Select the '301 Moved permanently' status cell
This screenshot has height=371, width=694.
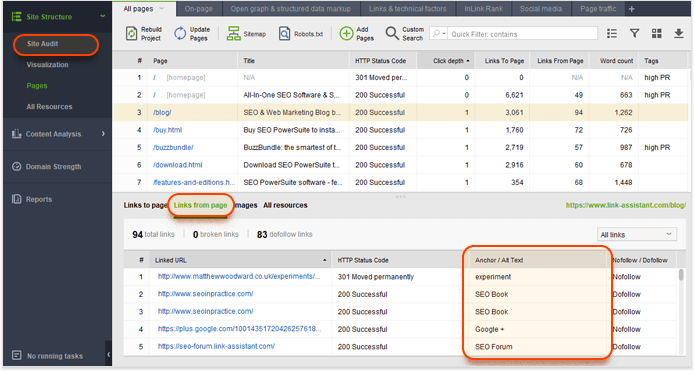376,277
